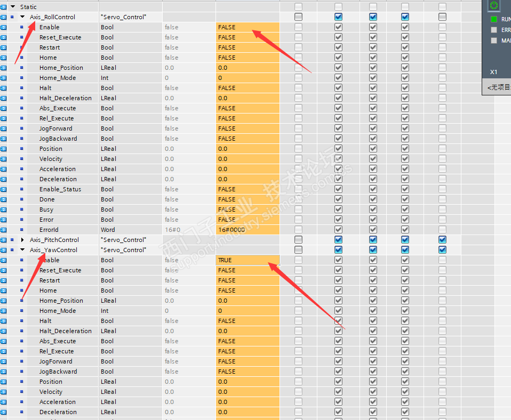The image size is (511, 420).
Task: Select JogForward under Axis_RollControl
Action: (x=55, y=128)
